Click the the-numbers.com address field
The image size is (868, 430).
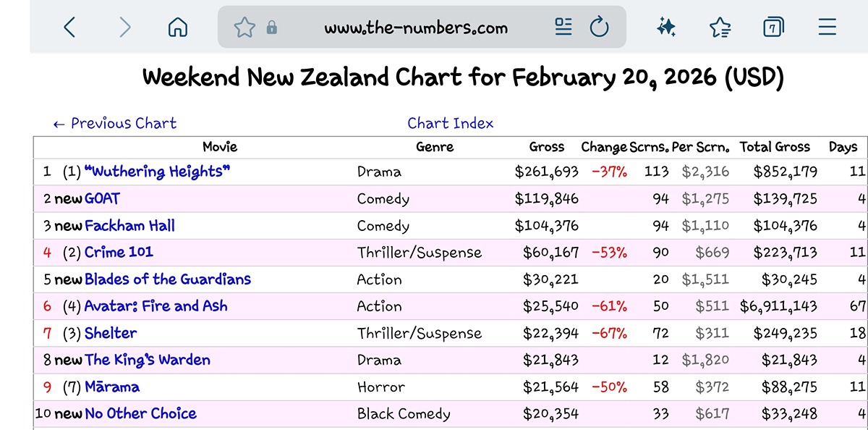416,28
